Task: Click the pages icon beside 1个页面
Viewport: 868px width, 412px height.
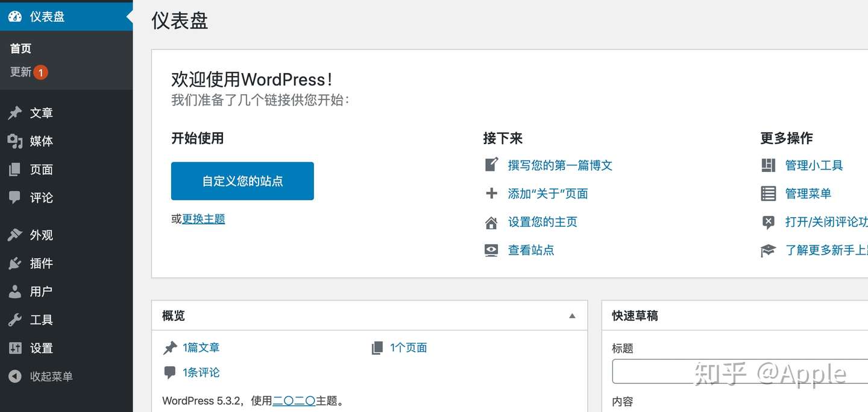Action: 377,348
